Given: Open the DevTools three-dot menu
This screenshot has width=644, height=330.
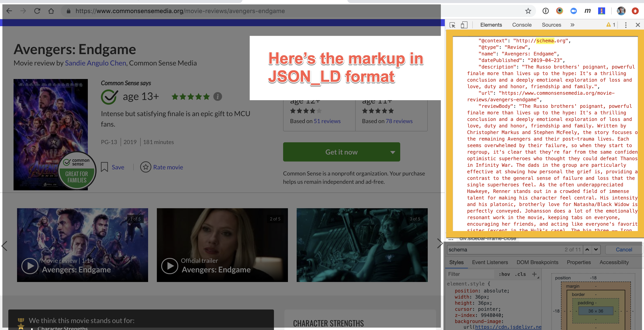Looking at the screenshot, I should (626, 25).
